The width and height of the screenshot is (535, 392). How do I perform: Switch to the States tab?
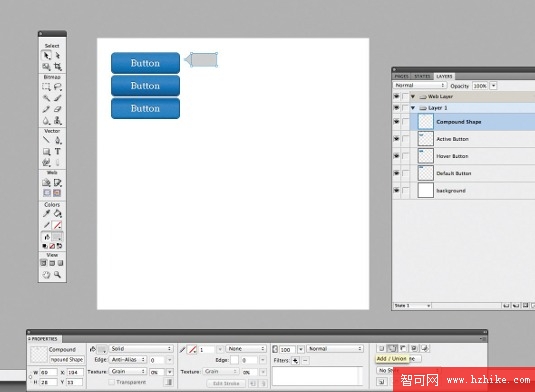(x=422, y=76)
